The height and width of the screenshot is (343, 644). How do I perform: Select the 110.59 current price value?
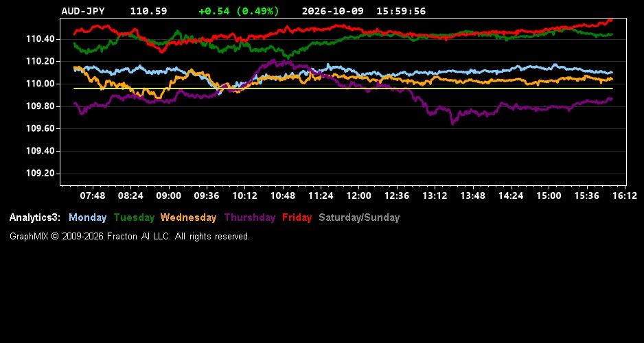point(149,11)
